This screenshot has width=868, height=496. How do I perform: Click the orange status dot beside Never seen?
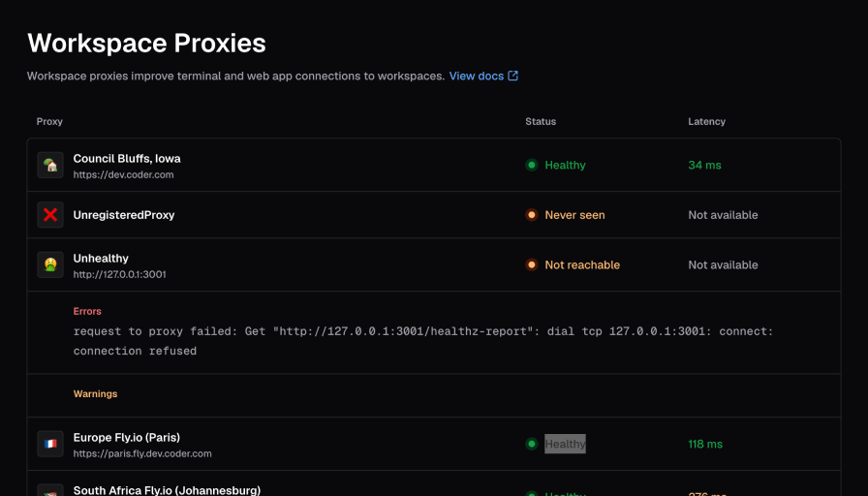[532, 215]
